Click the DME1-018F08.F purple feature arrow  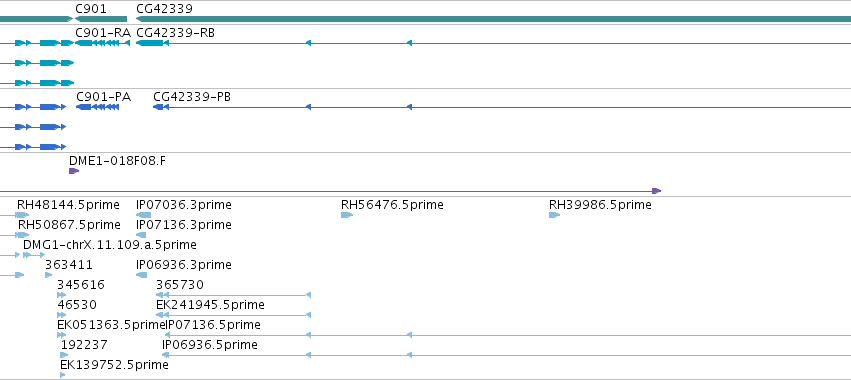pos(74,171)
